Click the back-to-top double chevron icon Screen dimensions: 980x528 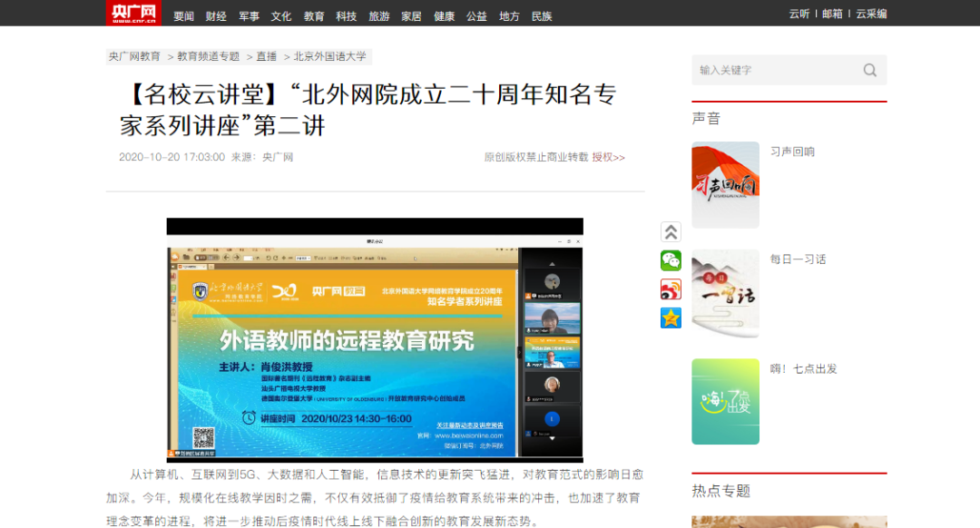[x=671, y=232]
